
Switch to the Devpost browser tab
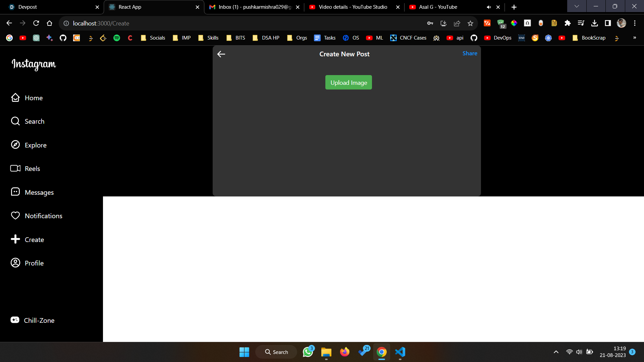(50, 7)
